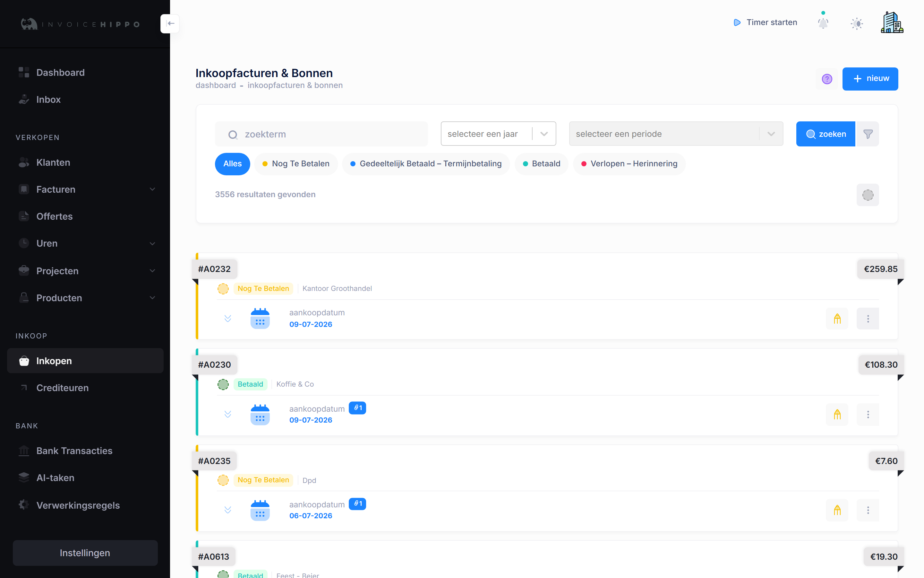The height and width of the screenshot is (578, 924).
Task: Click the Timer starten label
Action: click(x=772, y=22)
